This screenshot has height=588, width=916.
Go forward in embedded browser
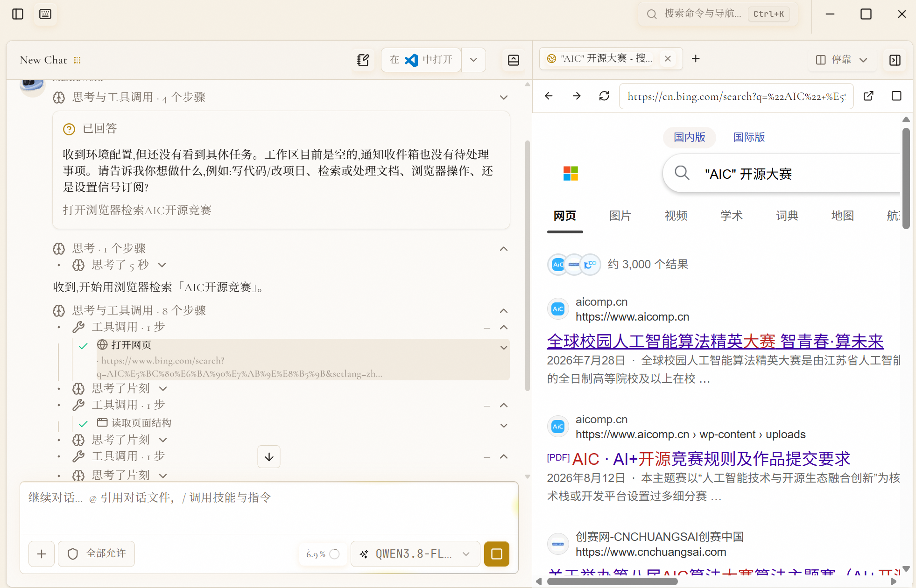[577, 96]
